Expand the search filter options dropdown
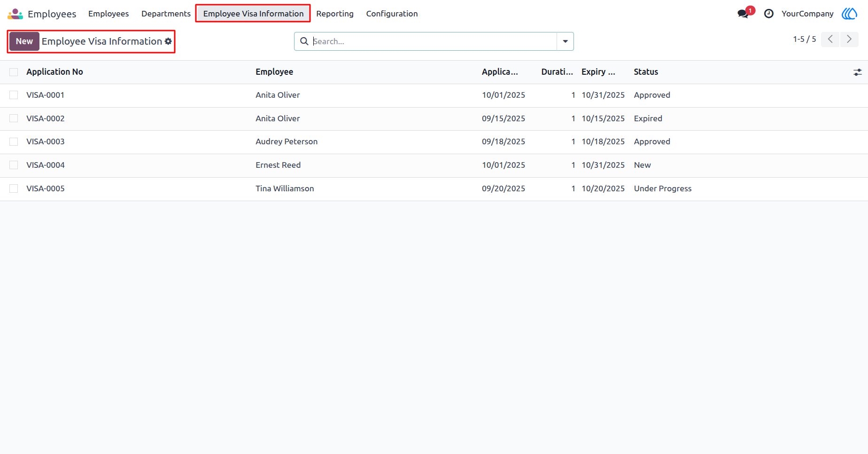The image size is (868, 454). pyautogui.click(x=565, y=41)
